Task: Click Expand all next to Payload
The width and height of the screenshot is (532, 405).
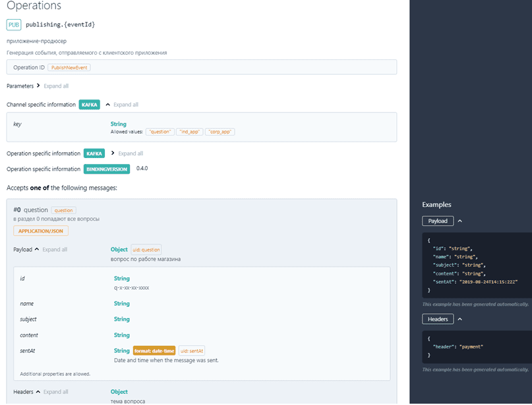Action: tap(55, 250)
